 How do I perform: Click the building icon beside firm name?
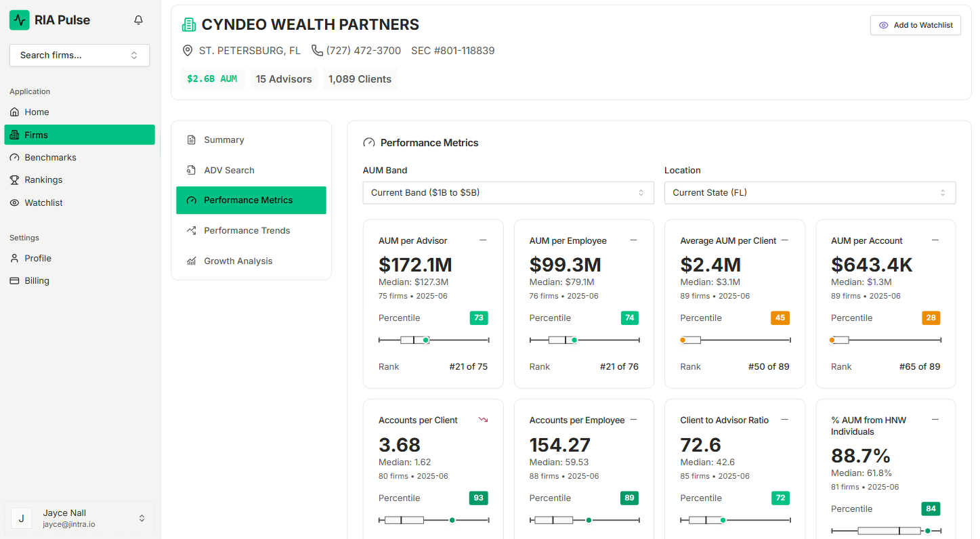[x=189, y=25]
